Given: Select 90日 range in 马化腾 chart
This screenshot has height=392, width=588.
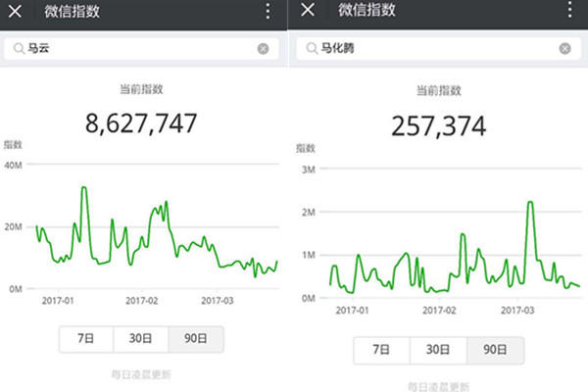Looking at the screenshot, I should (x=495, y=350).
